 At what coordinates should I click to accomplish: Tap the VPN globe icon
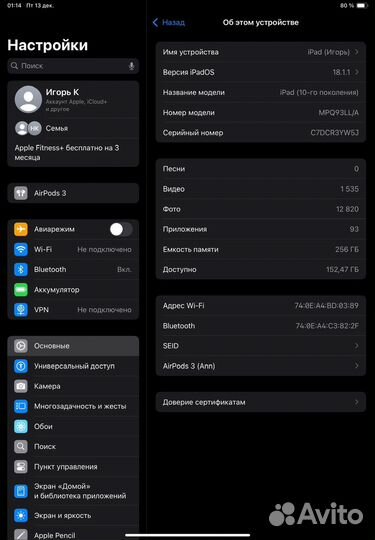21,310
